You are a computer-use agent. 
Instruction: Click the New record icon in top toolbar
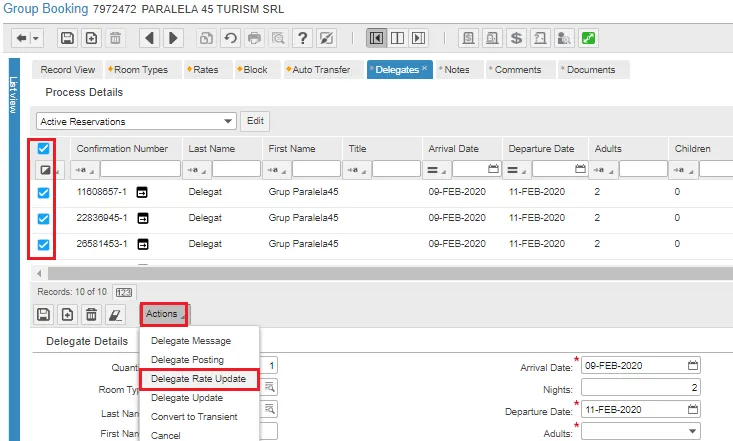92,38
